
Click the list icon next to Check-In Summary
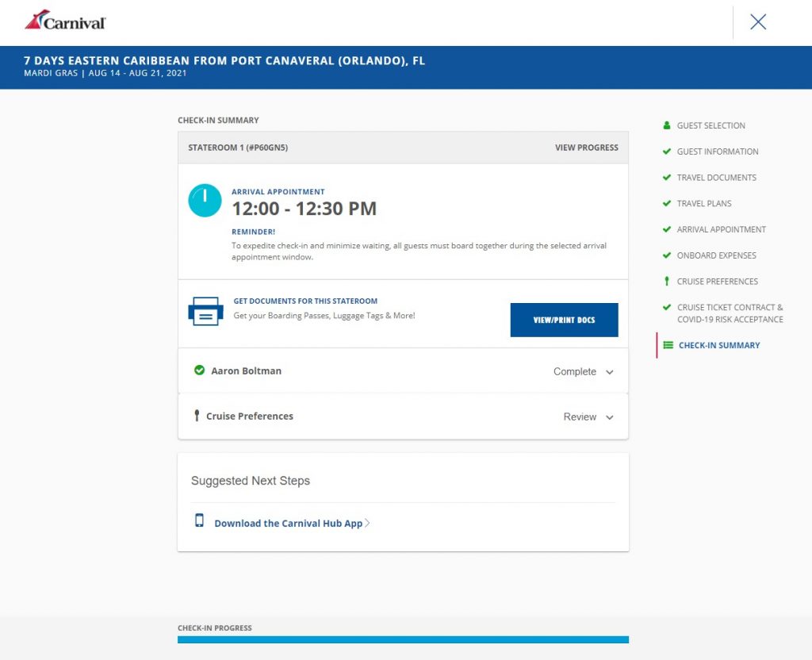pos(668,345)
